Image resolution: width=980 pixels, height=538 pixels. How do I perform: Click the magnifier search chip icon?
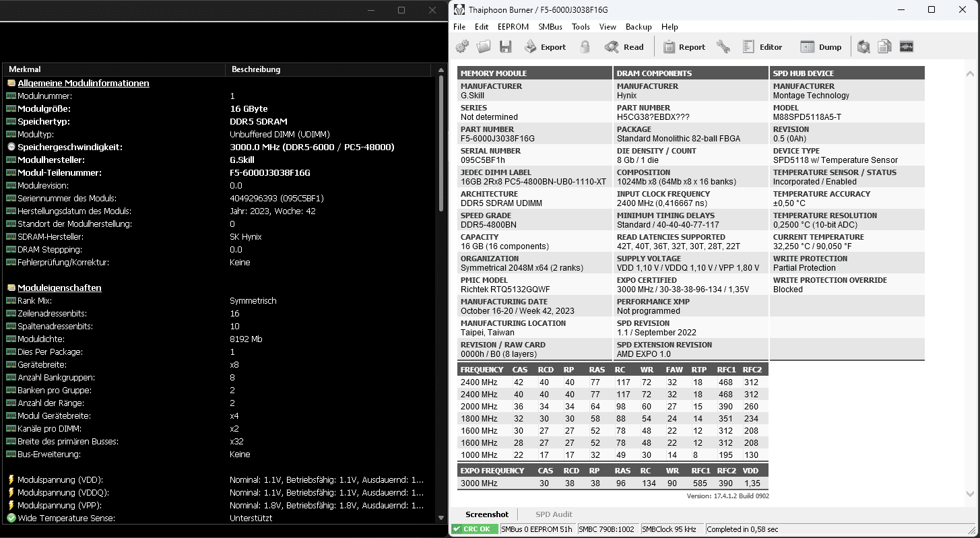863,46
